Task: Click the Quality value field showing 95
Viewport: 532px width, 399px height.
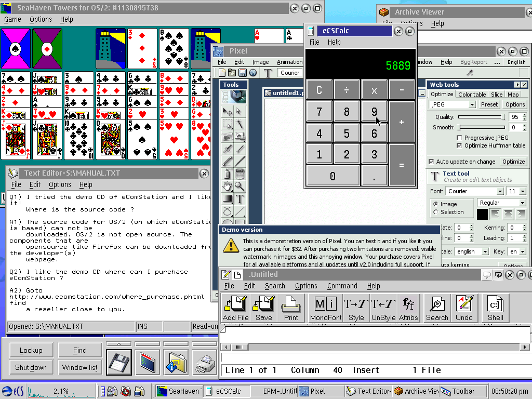Action: pos(515,117)
